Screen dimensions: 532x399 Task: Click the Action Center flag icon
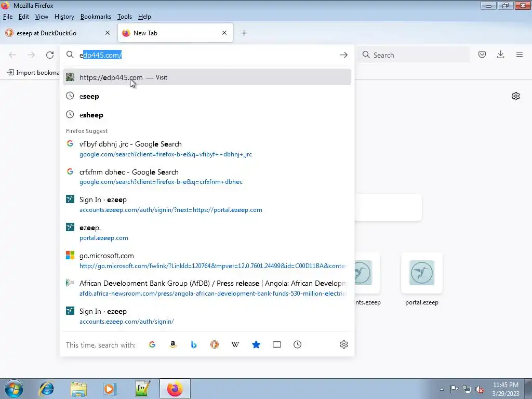454,389
